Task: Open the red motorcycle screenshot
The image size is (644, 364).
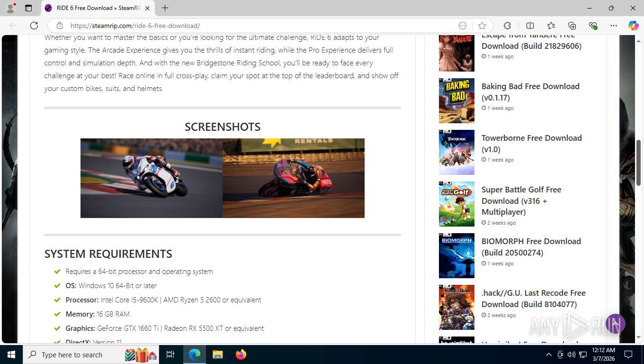Action: point(294,178)
